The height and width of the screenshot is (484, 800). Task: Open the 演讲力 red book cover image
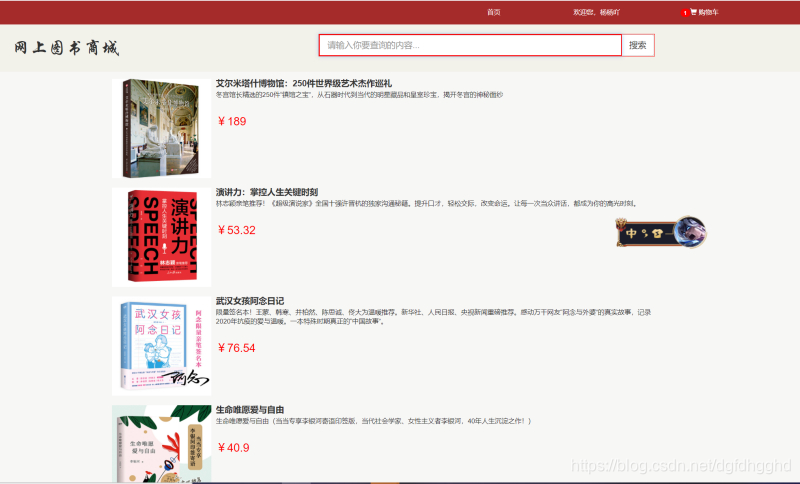(x=161, y=237)
